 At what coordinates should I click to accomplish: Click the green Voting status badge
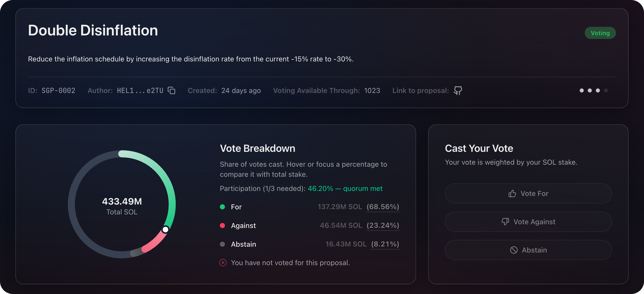coord(600,33)
